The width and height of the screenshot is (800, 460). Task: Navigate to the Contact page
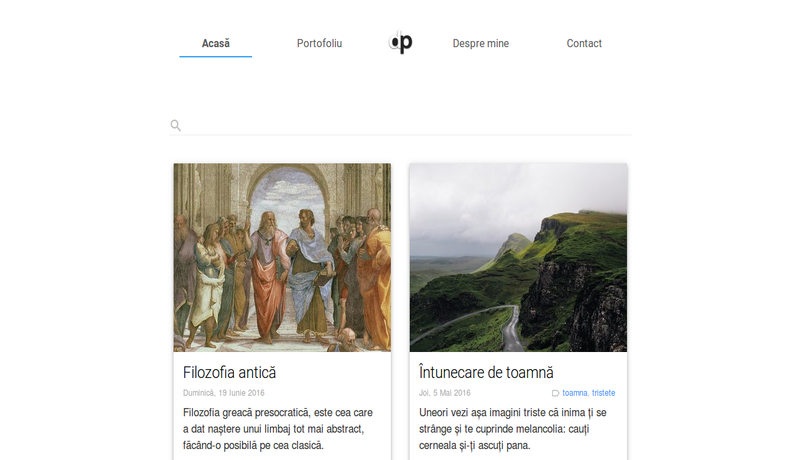(584, 43)
